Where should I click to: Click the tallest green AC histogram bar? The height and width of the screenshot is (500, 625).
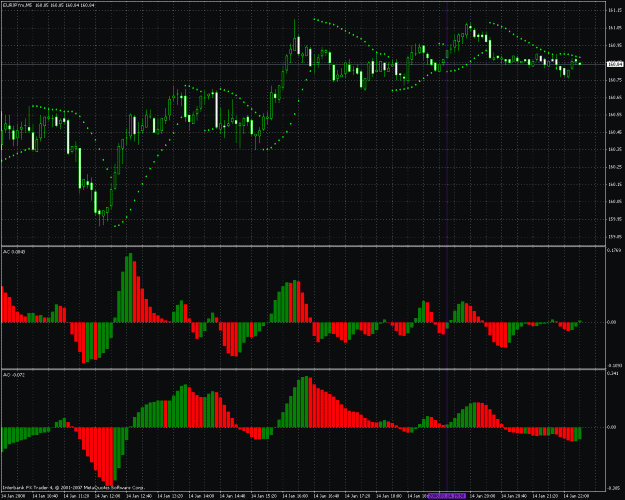(130, 288)
